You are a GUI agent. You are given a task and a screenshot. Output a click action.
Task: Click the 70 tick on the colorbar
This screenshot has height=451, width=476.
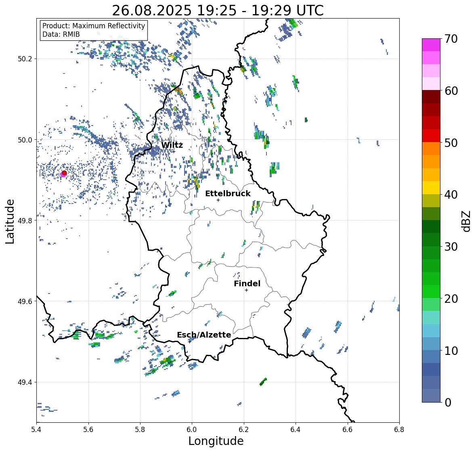point(451,38)
